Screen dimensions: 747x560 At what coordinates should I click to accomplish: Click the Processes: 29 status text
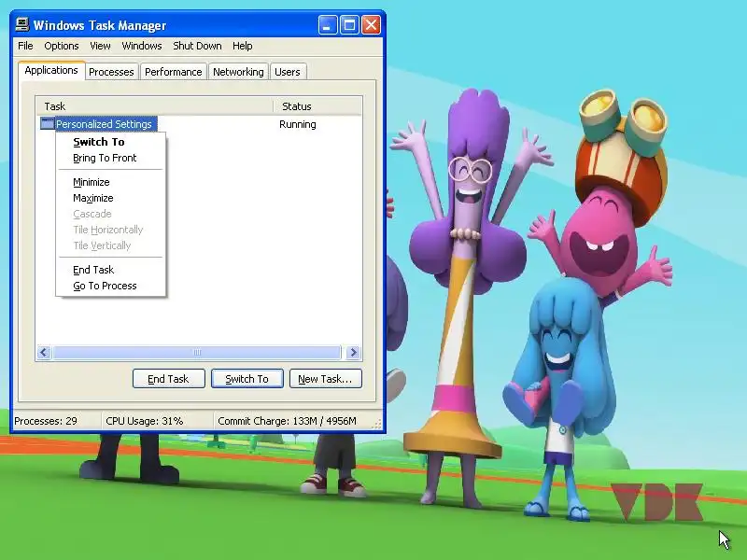(x=46, y=421)
